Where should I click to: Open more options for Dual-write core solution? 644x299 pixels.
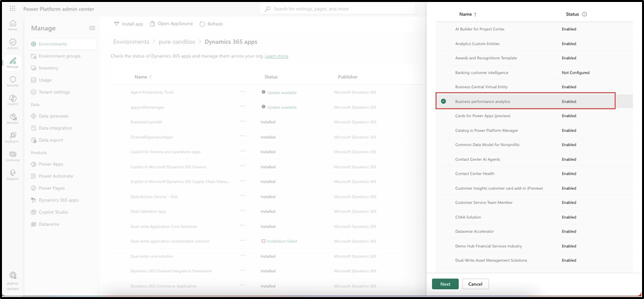(x=243, y=256)
